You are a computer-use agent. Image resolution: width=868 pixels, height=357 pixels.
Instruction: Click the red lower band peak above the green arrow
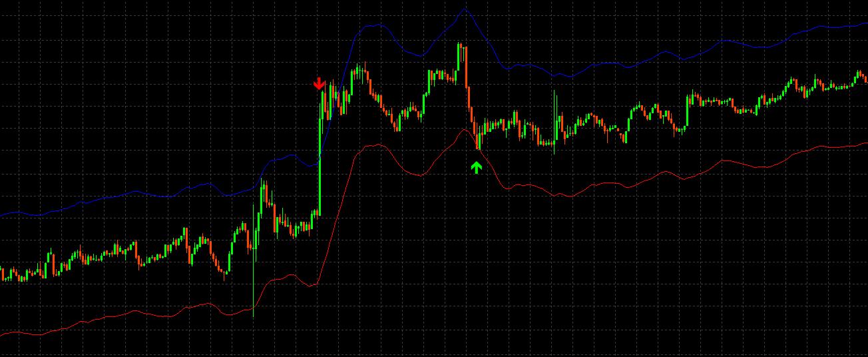click(x=465, y=129)
